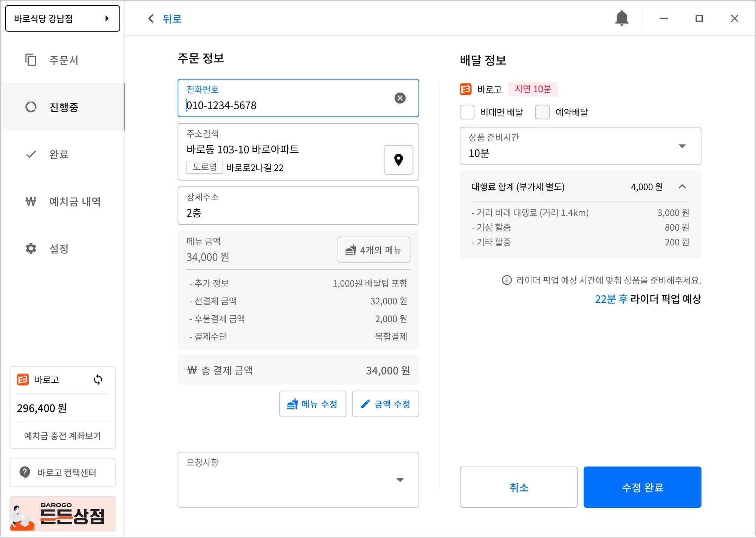
Task: Enable the 비대면 배달 checkbox
Action: [467, 112]
